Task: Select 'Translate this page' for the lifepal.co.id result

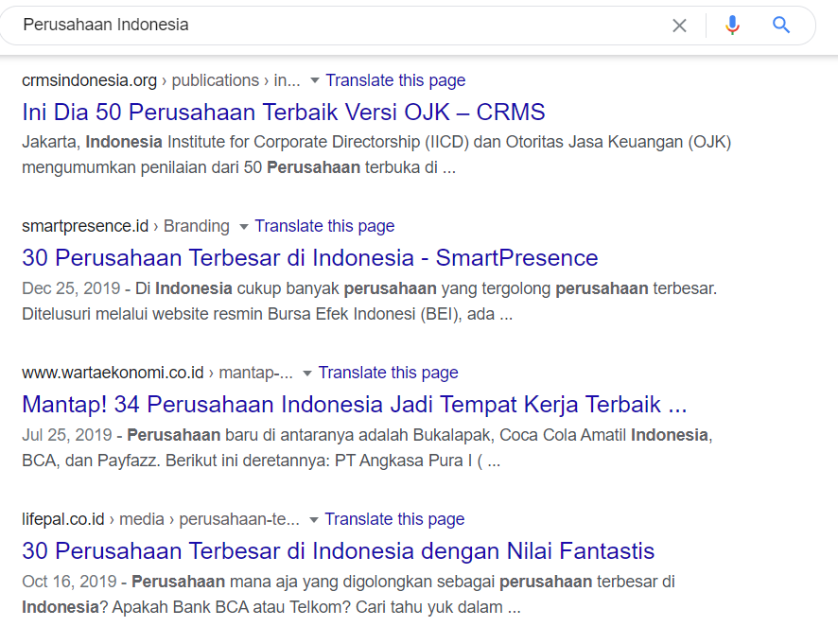Action: [x=394, y=519]
